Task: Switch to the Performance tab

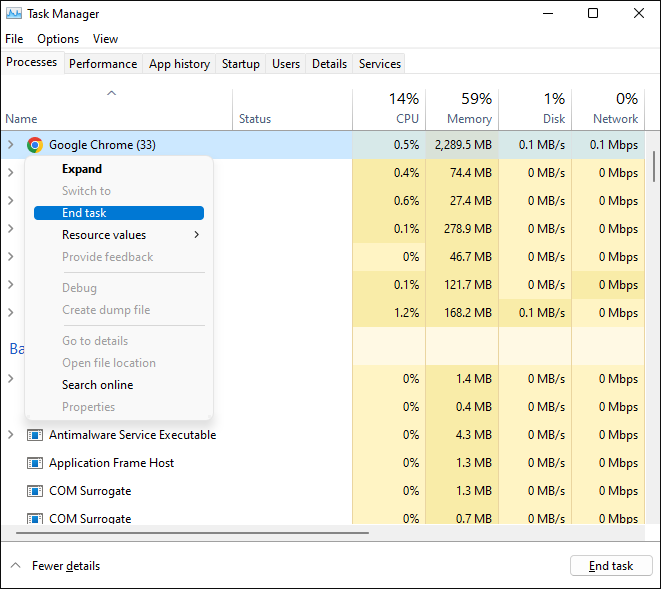Action: pos(103,64)
